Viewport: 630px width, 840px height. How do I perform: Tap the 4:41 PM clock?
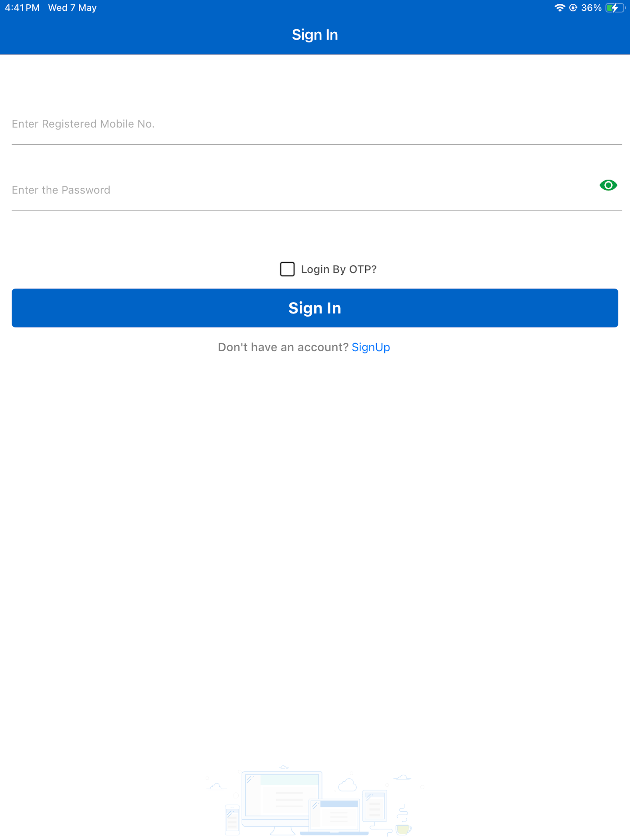tap(22, 8)
